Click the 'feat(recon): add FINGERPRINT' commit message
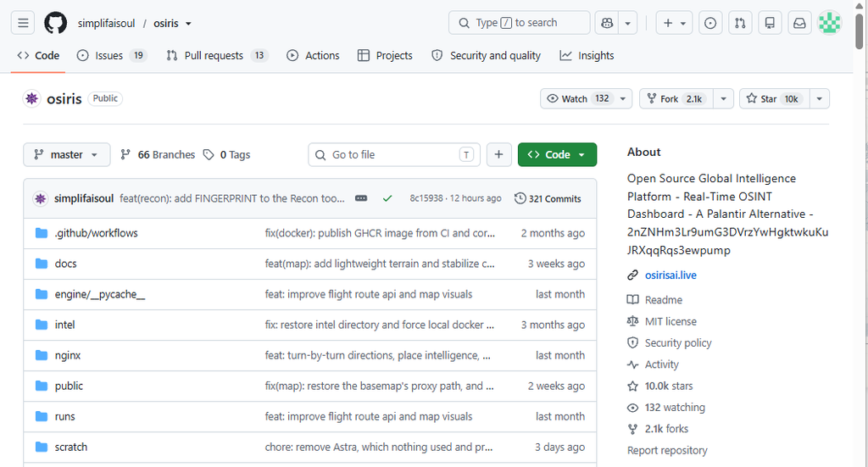 232,198
